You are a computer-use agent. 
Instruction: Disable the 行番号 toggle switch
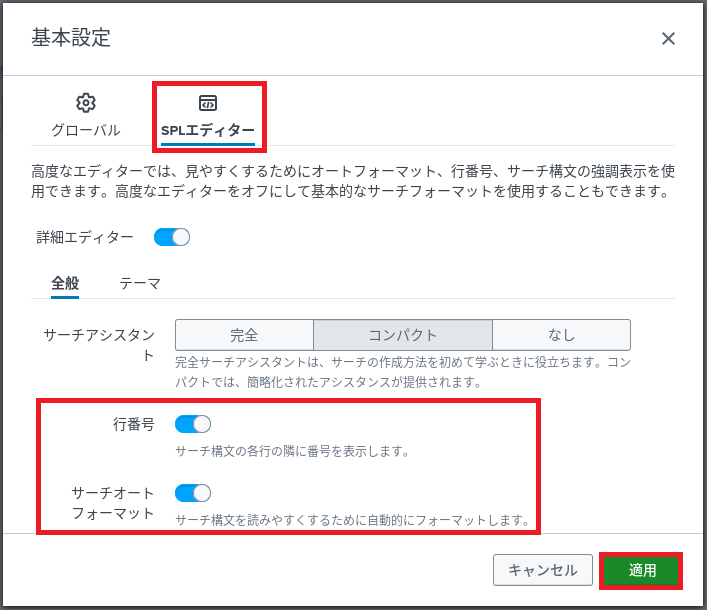[x=193, y=424]
